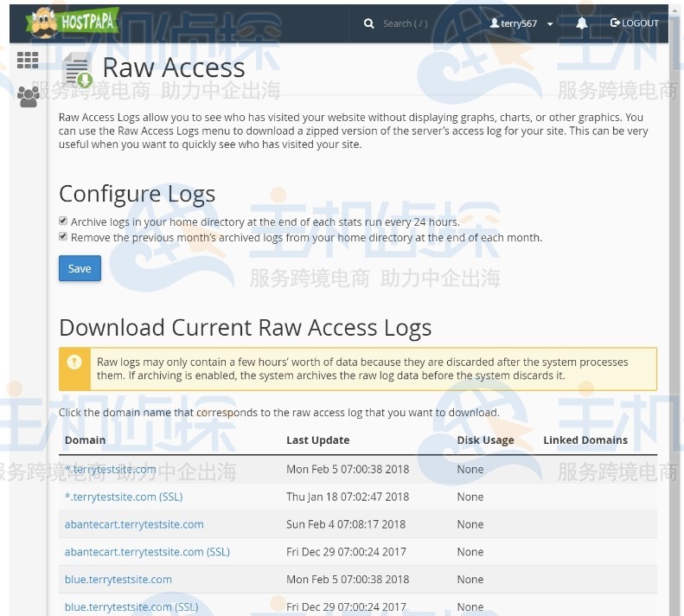The height and width of the screenshot is (616, 684).
Task: Download log for *.terrytestsite.com
Action: pyautogui.click(x=111, y=469)
